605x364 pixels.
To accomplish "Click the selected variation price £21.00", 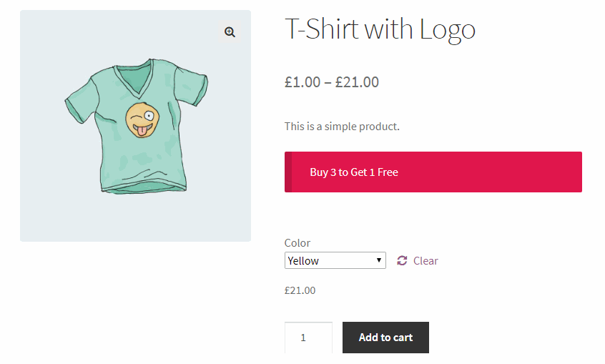I will (300, 290).
